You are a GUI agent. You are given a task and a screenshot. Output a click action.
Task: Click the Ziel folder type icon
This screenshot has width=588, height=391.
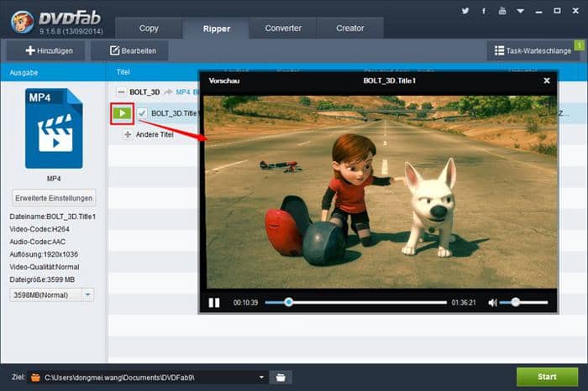[35, 377]
